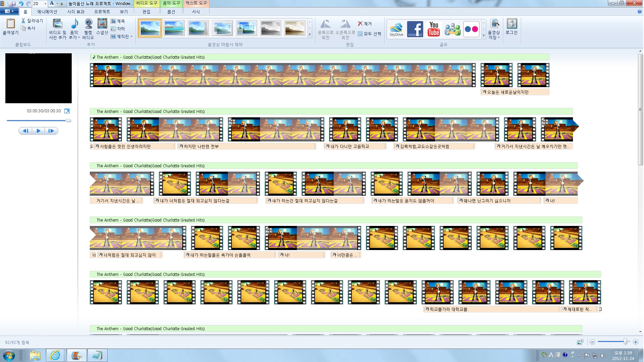Zoom out the timeline with minus
Image resolution: width=644 pixels, height=362 pixels.
tap(592, 342)
